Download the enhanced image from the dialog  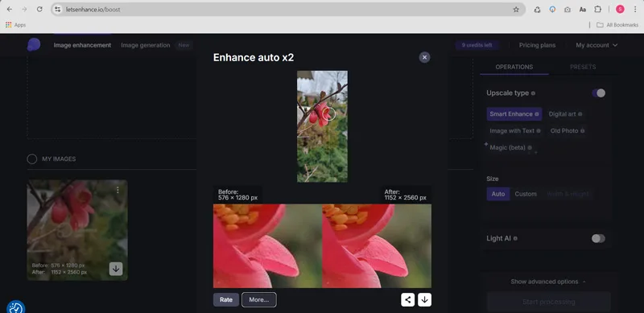(x=425, y=300)
